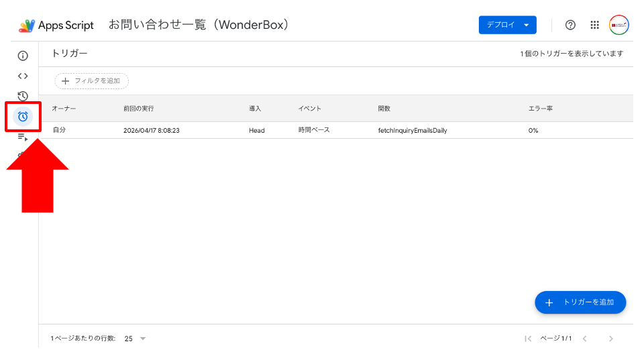Click the 関数 column header

click(384, 109)
